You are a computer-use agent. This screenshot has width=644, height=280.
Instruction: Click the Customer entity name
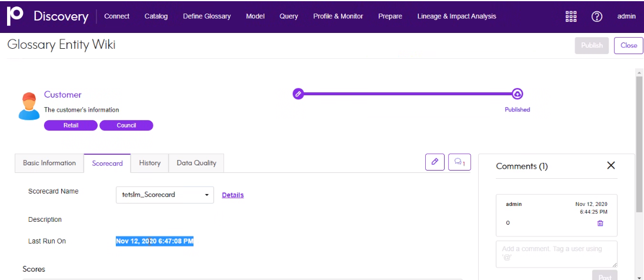coord(63,95)
